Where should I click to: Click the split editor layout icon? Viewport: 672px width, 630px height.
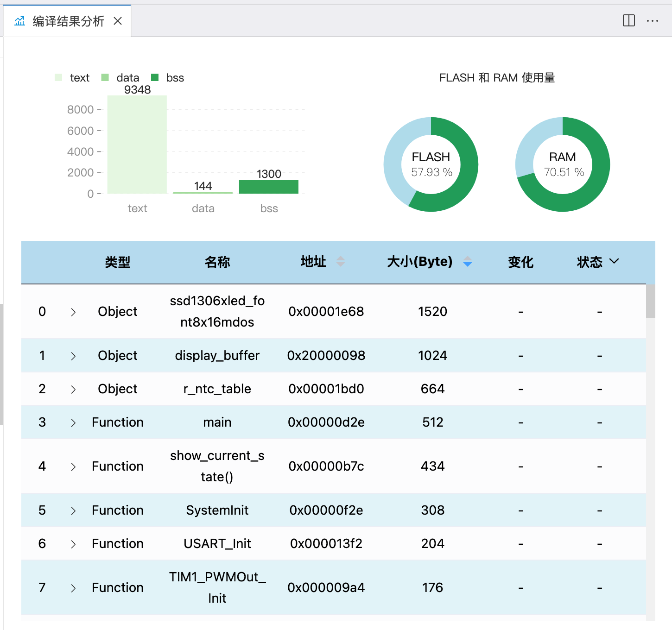tap(628, 20)
